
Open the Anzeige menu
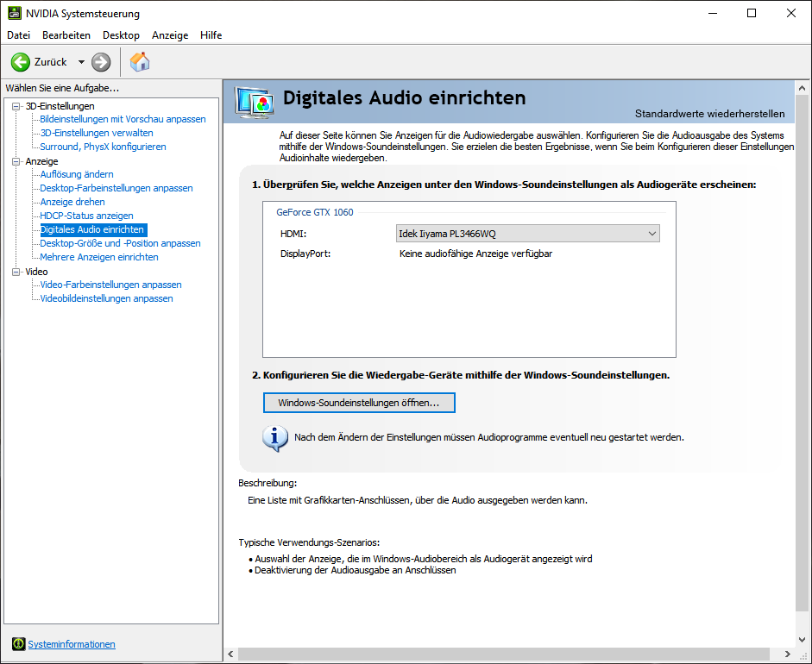point(170,35)
